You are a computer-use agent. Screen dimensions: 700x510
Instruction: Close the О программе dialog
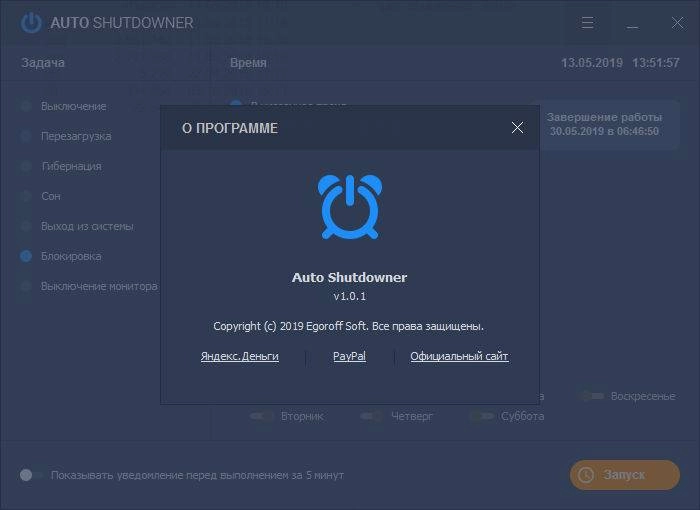pyautogui.click(x=517, y=128)
